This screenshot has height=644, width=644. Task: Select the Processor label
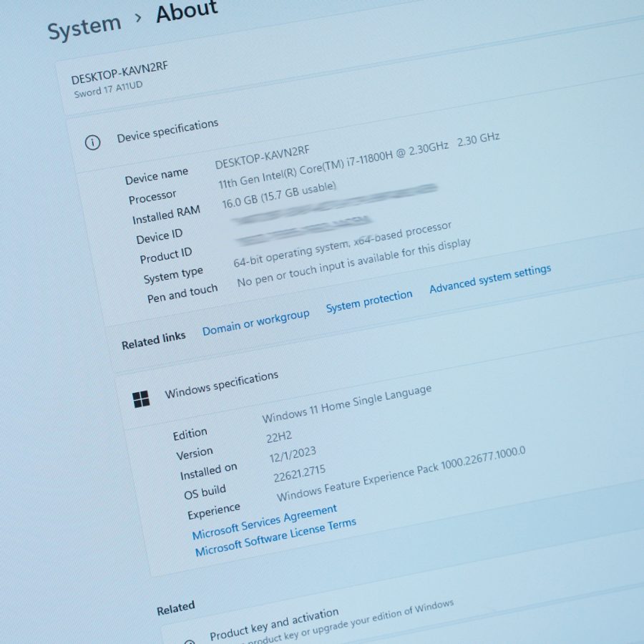(x=152, y=197)
